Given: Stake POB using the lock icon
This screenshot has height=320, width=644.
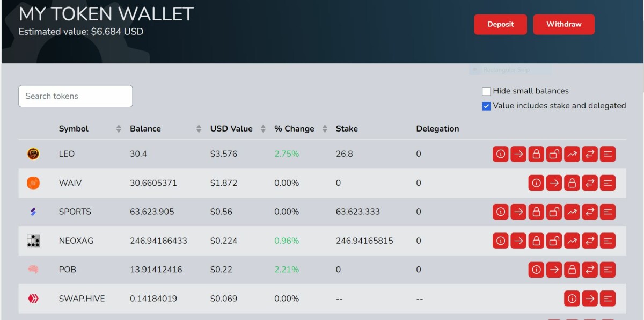Looking at the screenshot, I should [x=572, y=270].
